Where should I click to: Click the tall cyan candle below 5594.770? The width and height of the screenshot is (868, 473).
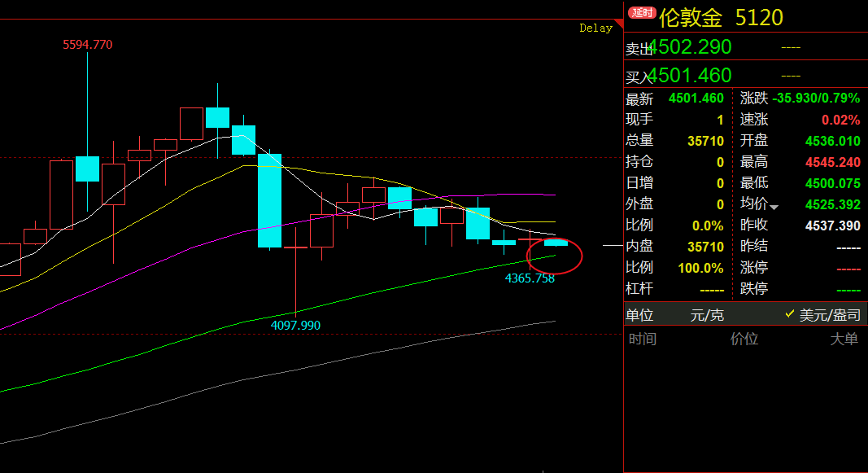coord(88,169)
